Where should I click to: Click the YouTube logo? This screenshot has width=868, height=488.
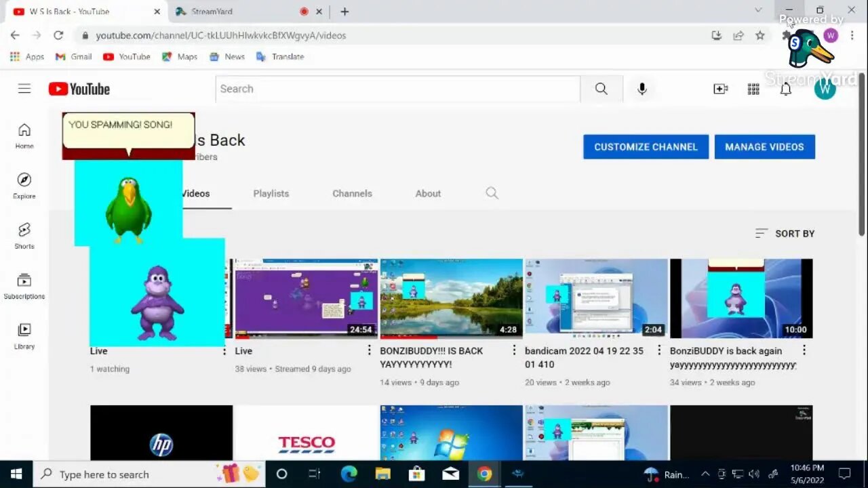click(79, 89)
